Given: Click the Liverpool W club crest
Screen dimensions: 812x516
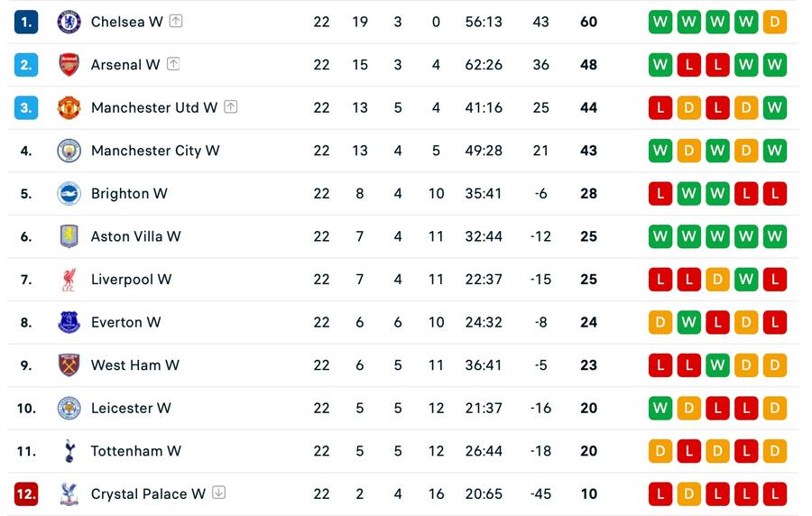Looking at the screenshot, I should 69,280.
